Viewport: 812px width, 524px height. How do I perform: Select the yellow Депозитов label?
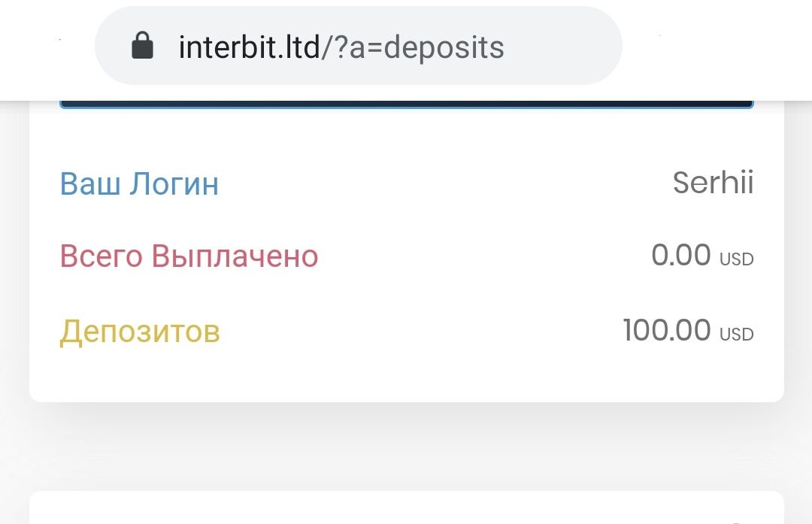point(140,331)
